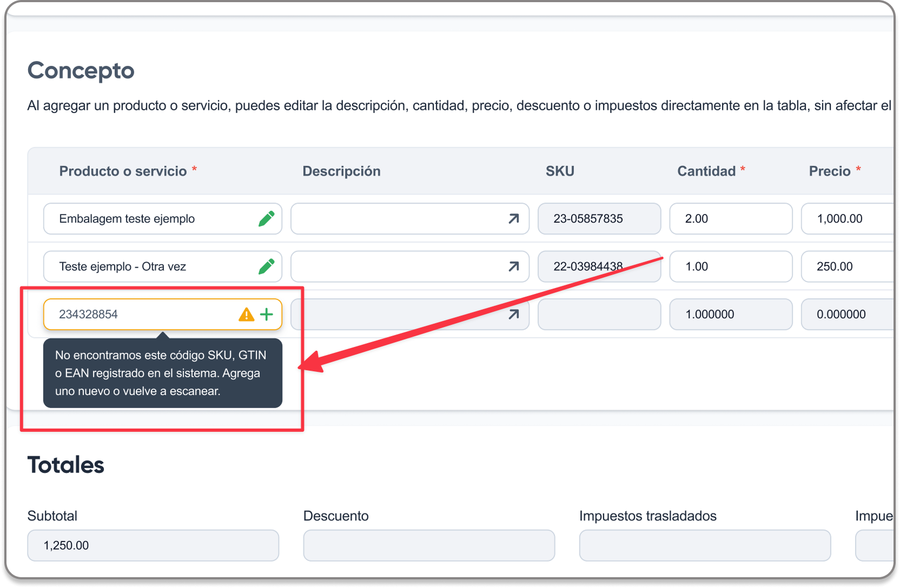Click the Subtotal field showing 1,250.00
Viewport: 900px width, 588px height.
(x=153, y=545)
